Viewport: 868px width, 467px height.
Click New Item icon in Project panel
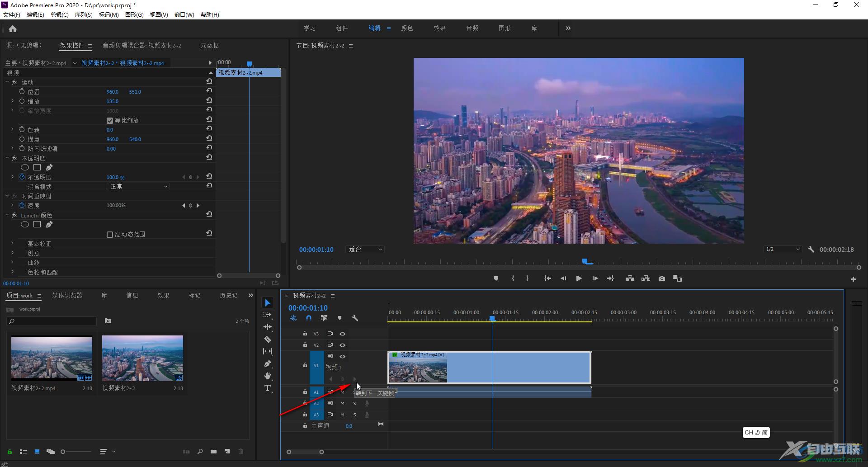pos(227,451)
